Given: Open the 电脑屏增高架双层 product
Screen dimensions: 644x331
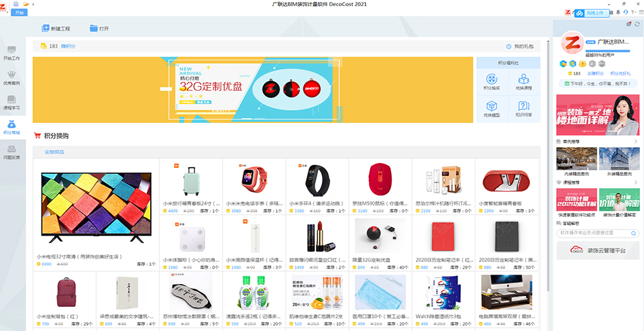Looking at the screenshot, I should pyautogui.click(x=507, y=299).
